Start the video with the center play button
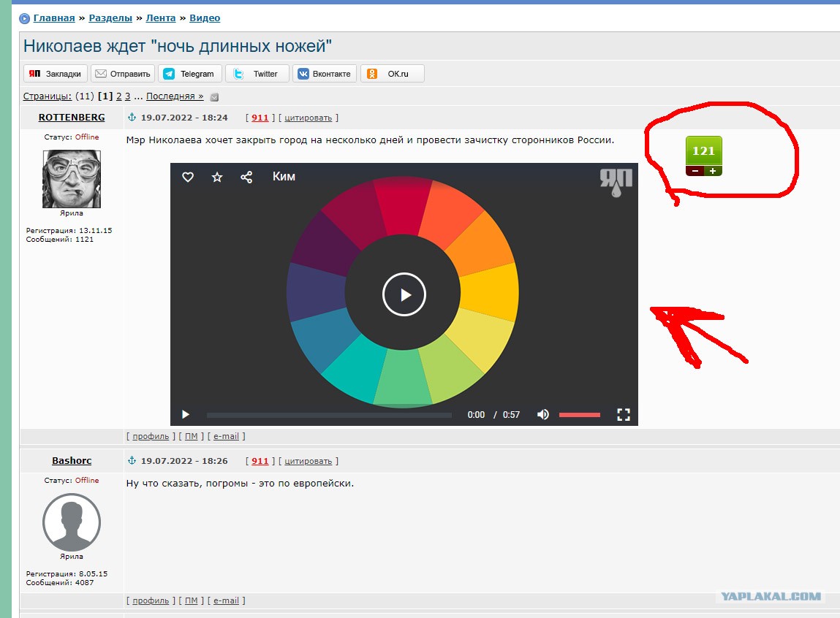Image resolution: width=840 pixels, height=618 pixels. click(x=404, y=294)
